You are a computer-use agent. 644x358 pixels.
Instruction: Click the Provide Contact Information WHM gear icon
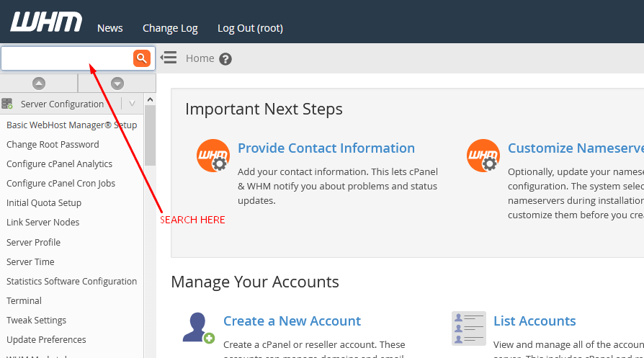click(x=213, y=156)
